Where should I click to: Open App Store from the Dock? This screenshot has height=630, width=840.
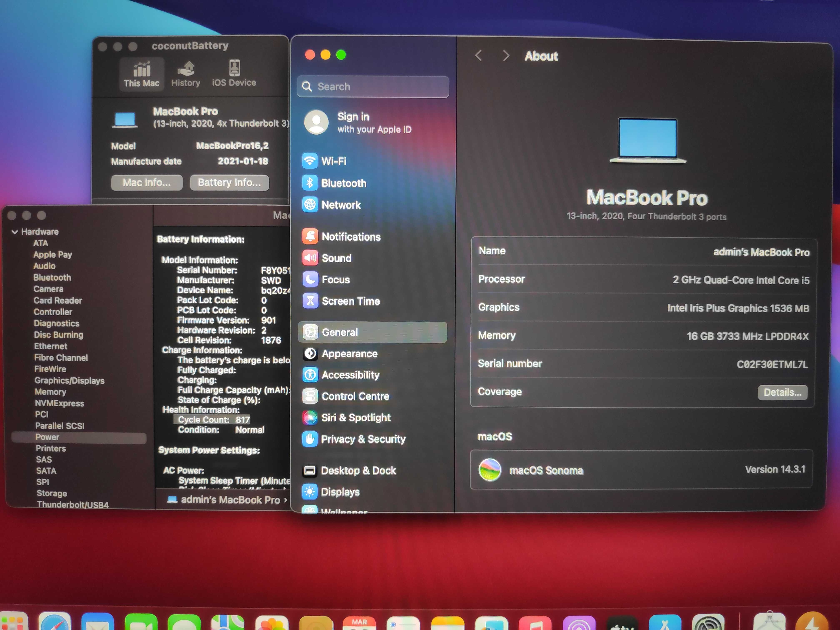coord(665,622)
